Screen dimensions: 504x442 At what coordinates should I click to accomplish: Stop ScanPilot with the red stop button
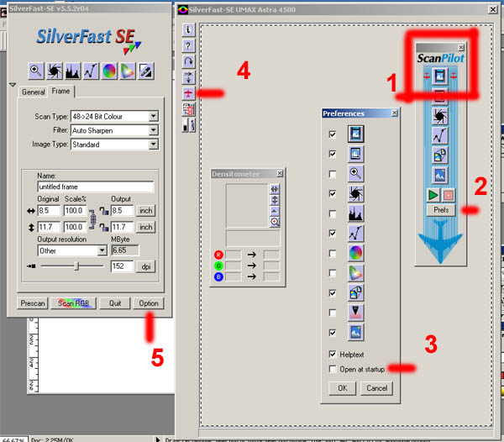tap(449, 195)
